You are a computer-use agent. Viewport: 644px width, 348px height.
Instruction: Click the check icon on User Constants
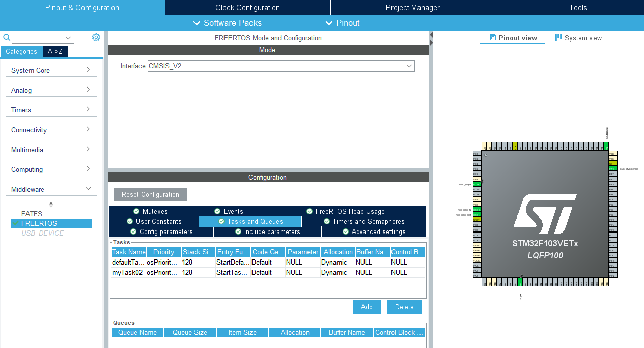coord(130,221)
